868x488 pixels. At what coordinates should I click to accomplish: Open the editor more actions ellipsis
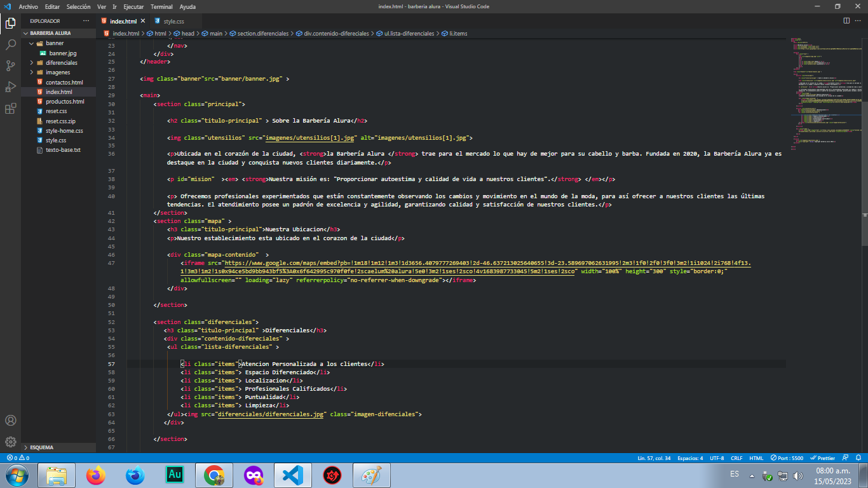[x=858, y=21]
